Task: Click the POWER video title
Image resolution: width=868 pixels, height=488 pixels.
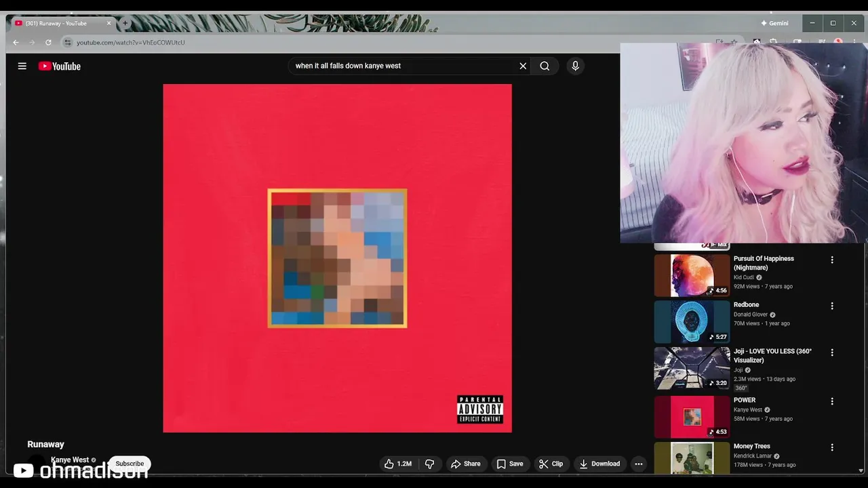Action: click(x=745, y=401)
